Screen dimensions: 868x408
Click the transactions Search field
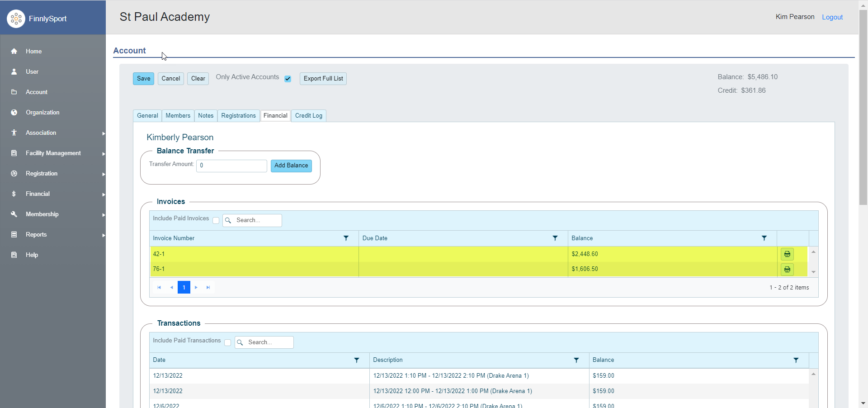(x=264, y=342)
